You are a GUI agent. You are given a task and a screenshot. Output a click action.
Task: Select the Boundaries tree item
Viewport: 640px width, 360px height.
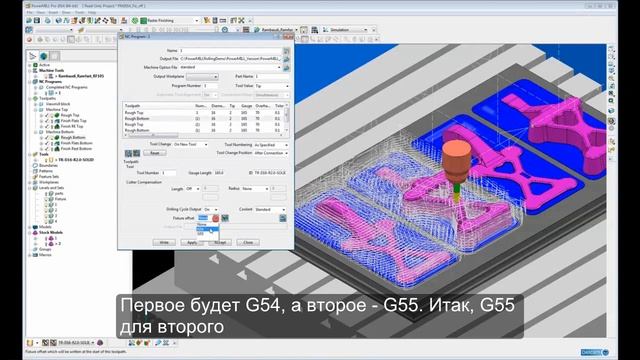(x=49, y=166)
